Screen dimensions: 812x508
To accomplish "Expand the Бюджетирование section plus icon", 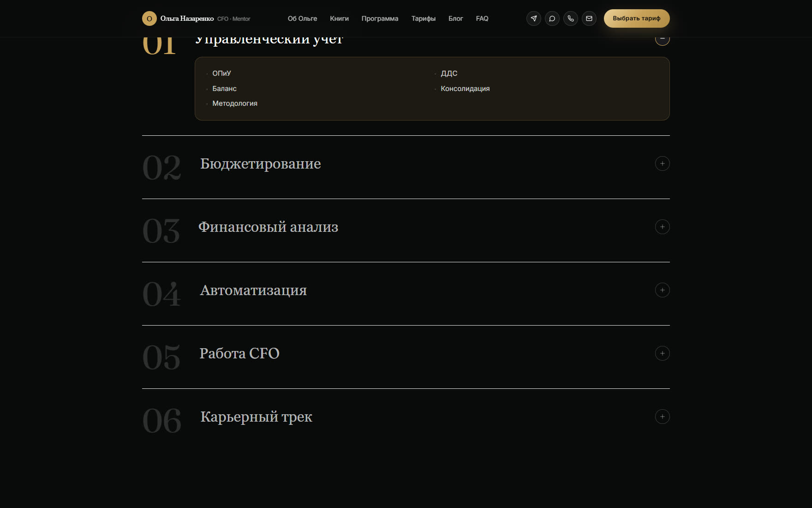I will [663, 163].
